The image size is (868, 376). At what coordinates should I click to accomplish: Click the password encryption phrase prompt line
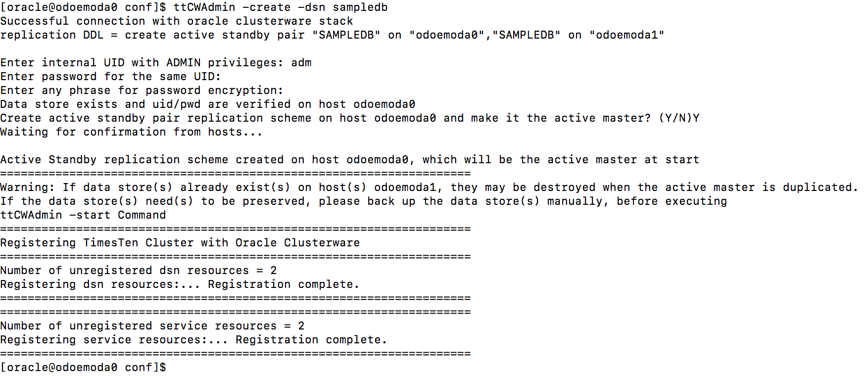coord(142,91)
